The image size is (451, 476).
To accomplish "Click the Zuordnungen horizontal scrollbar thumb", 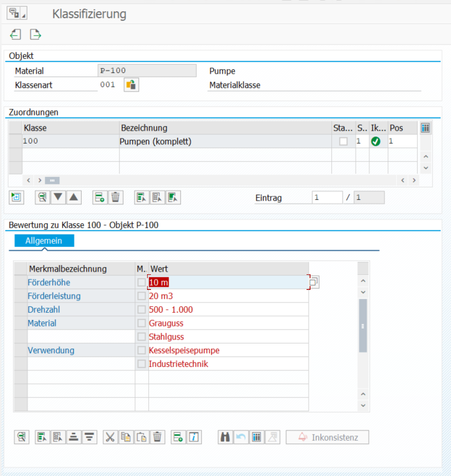I will click(x=52, y=180).
